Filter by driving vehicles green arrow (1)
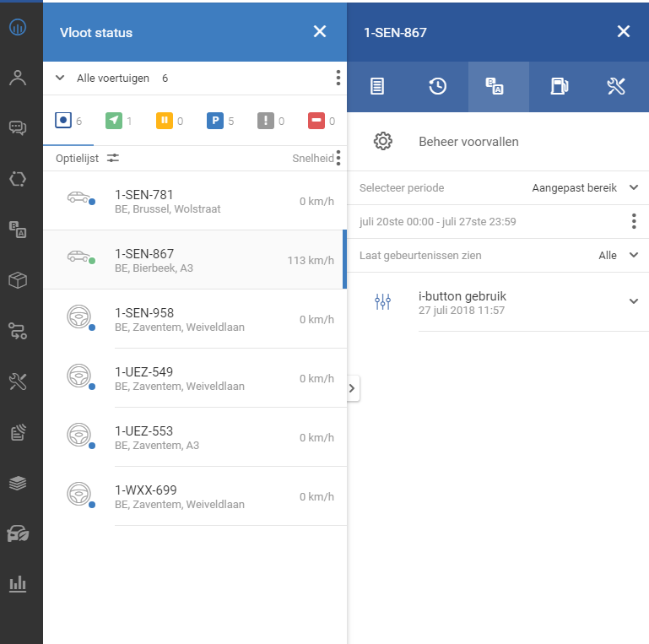The height and width of the screenshot is (644, 649). 119,121
